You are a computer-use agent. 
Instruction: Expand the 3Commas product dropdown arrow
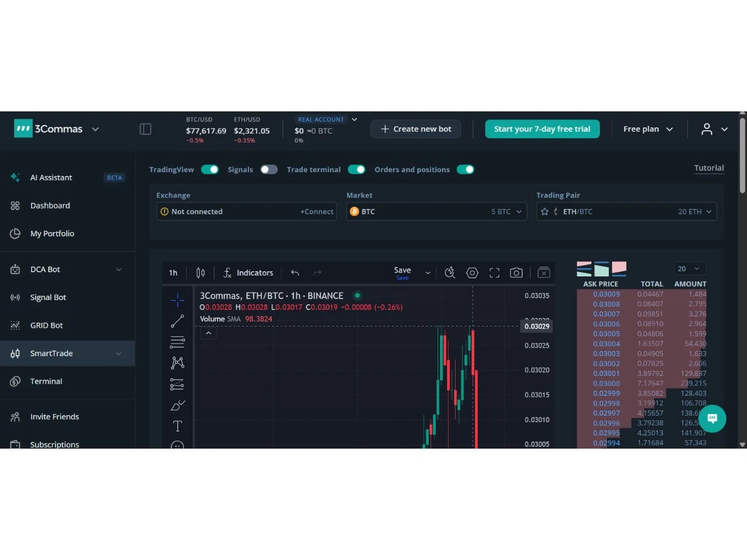(x=95, y=129)
